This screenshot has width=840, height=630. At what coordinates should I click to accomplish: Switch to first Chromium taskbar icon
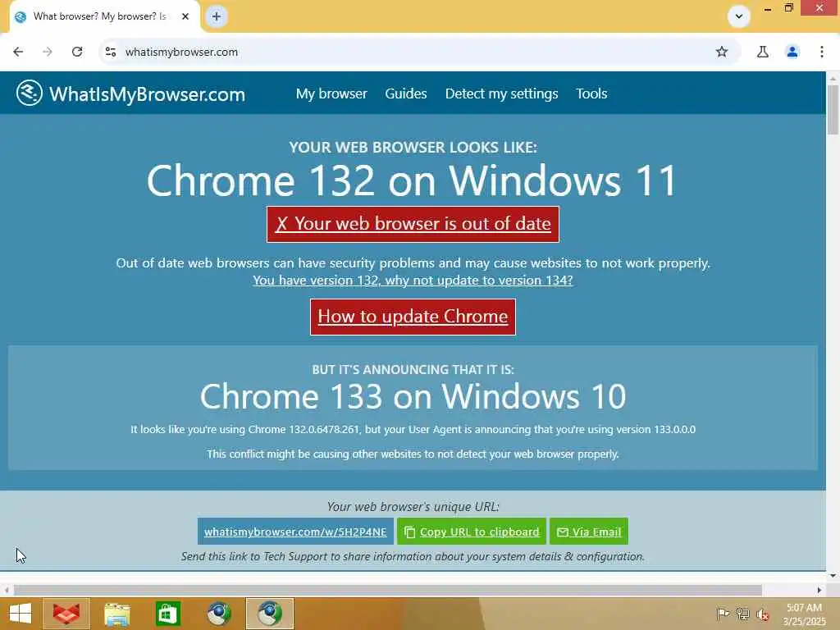point(219,614)
